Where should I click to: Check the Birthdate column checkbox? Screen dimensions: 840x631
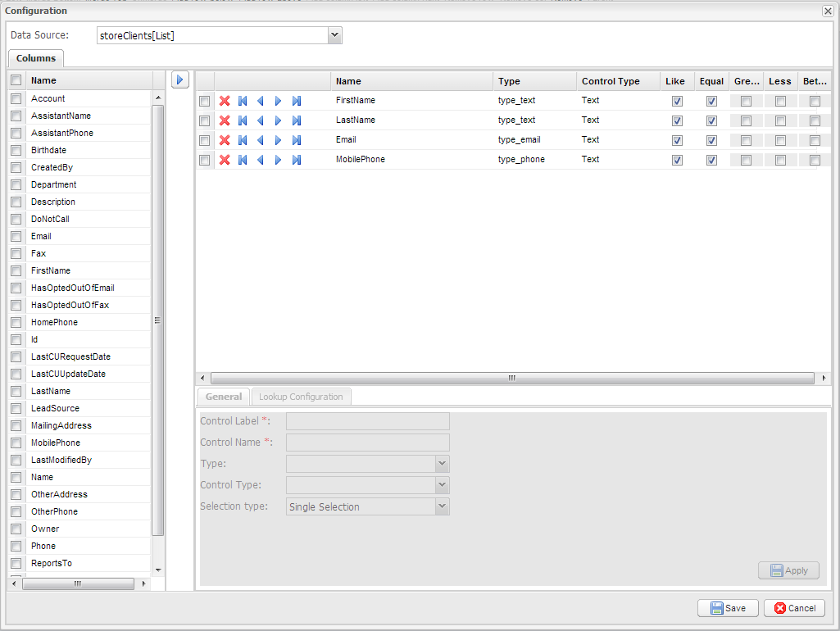[16, 150]
